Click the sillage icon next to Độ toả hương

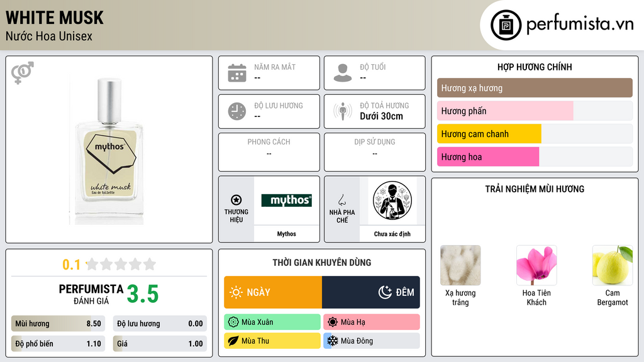[343, 111]
